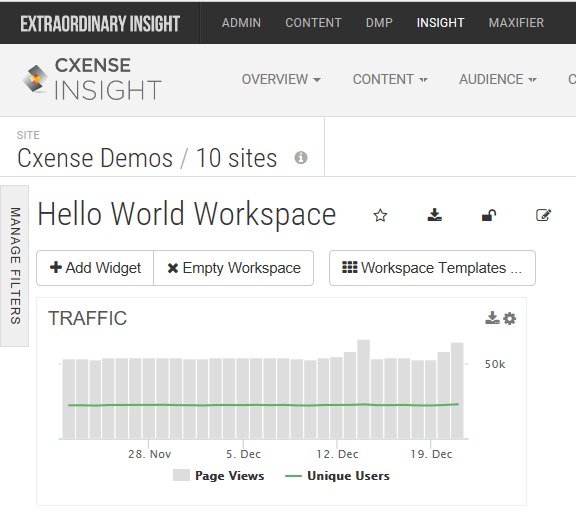Open the Content dropdown in the Insight navigation
The image size is (576, 530).
pos(390,79)
